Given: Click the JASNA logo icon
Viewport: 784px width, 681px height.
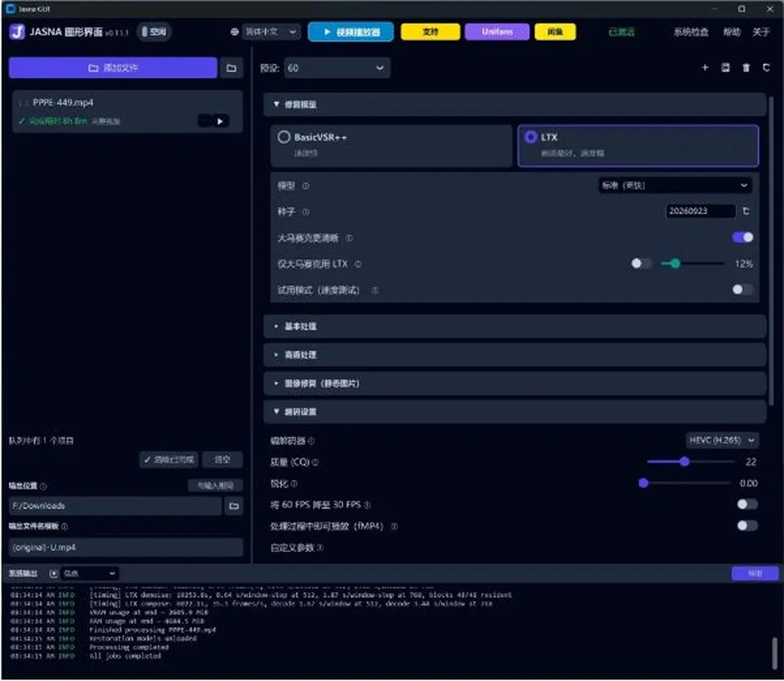Looking at the screenshot, I should [x=17, y=32].
